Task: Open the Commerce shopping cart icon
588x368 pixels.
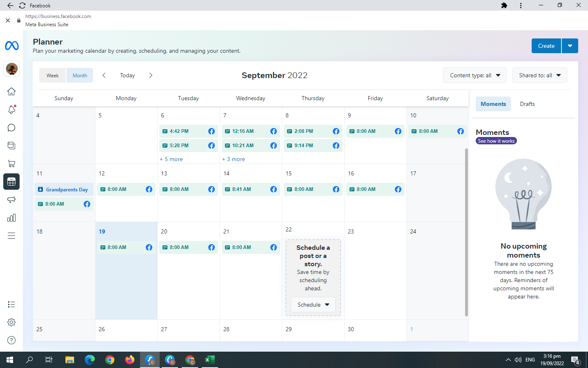Action: point(11,164)
